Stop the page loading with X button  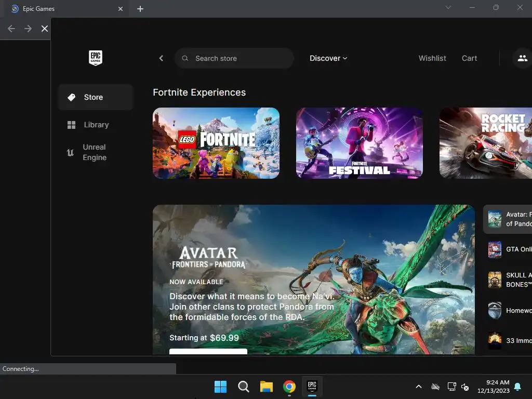pyautogui.click(x=45, y=29)
